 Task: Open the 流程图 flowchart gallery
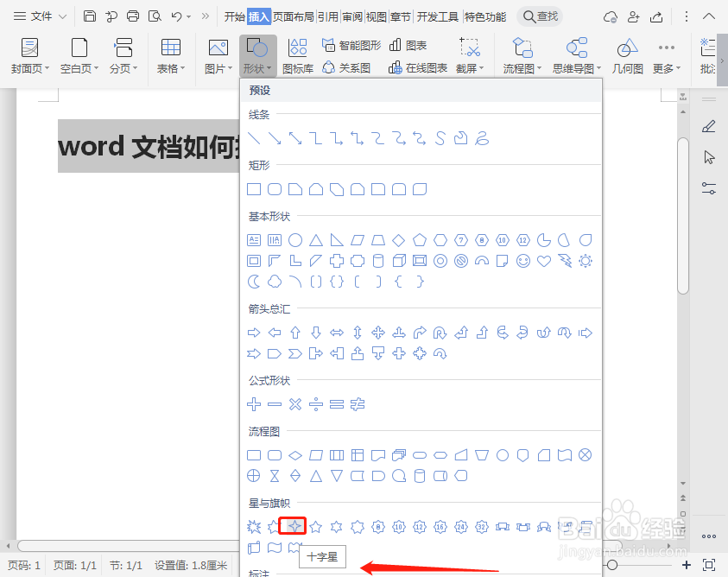click(520, 54)
